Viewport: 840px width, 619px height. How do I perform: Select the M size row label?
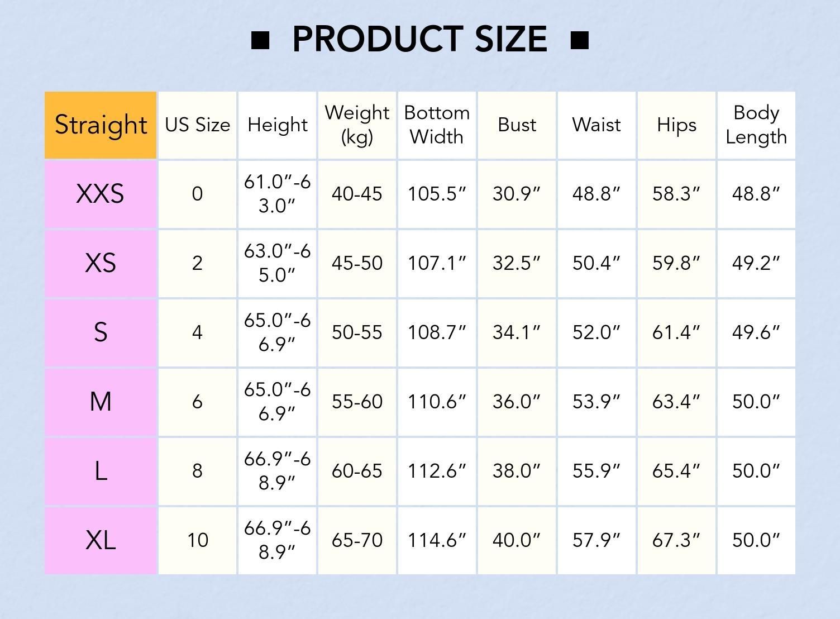tap(101, 402)
